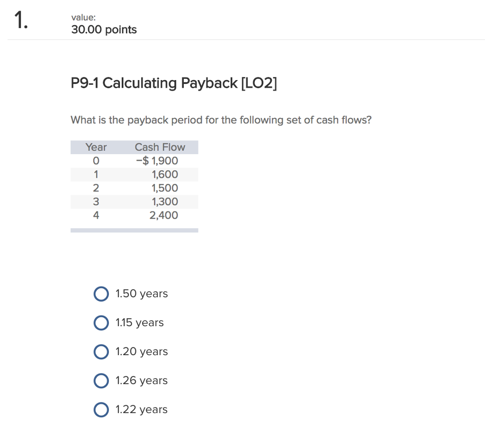Click the payback period question text
The height and width of the screenshot is (448, 485).
(221, 120)
